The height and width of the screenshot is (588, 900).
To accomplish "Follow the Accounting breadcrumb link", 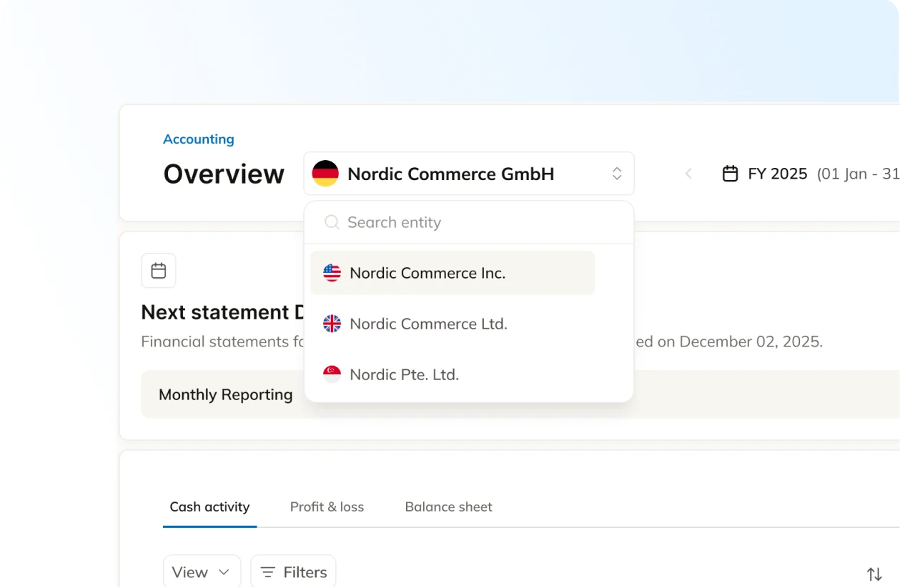I will click(198, 139).
